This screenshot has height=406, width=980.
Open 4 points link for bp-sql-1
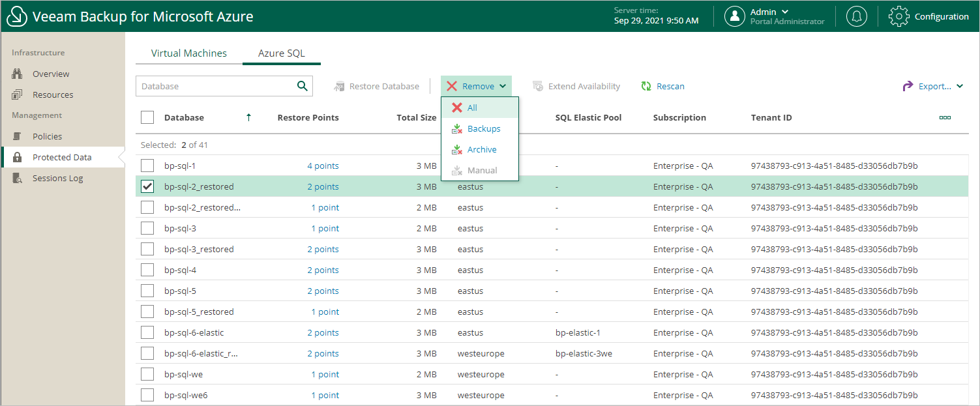[x=323, y=166]
